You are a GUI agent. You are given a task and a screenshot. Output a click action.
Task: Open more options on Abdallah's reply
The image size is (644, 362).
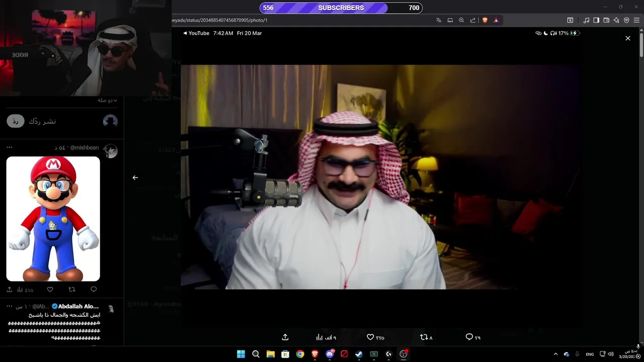click(10, 306)
